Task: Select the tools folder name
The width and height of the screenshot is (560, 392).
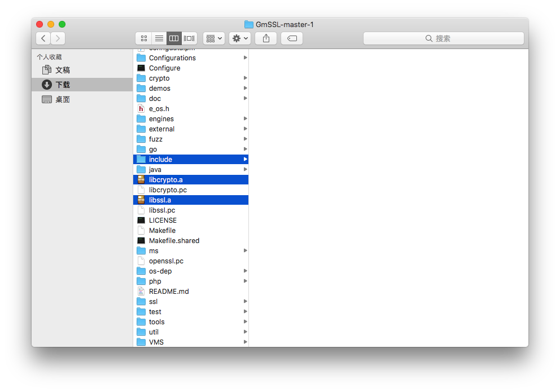Action: [157, 321]
